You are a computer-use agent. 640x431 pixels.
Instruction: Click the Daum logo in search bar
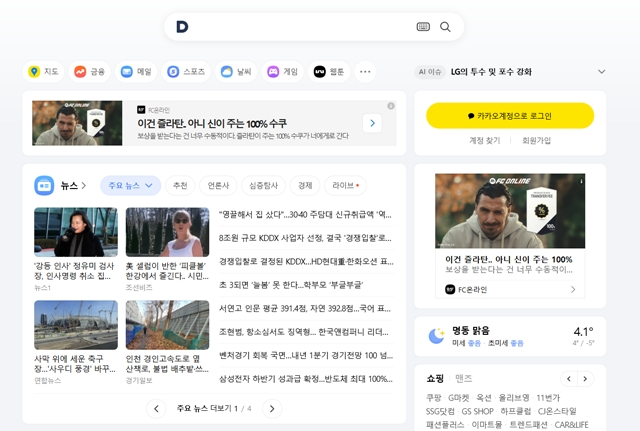(182, 27)
